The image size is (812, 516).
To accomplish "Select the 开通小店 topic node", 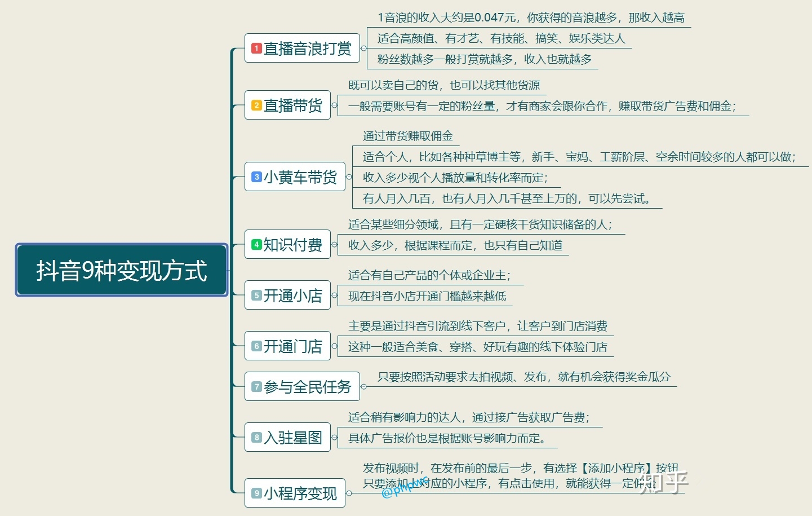I will point(287,296).
